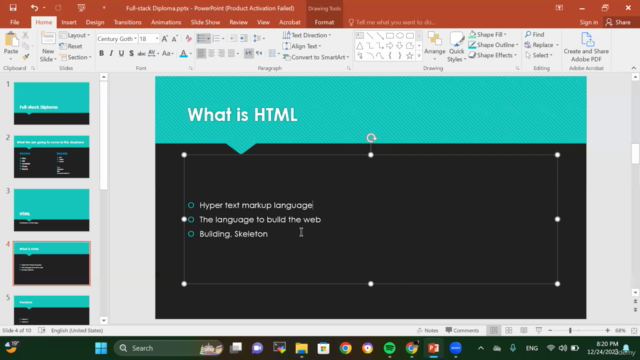
Task: Decrease font size with the smaller A icon
Action: tap(174, 39)
